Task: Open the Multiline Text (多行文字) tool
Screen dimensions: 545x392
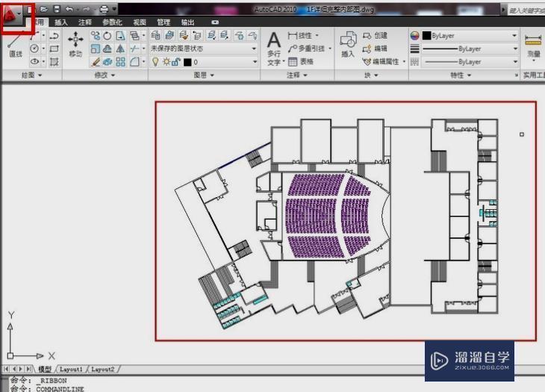Action: point(274,49)
